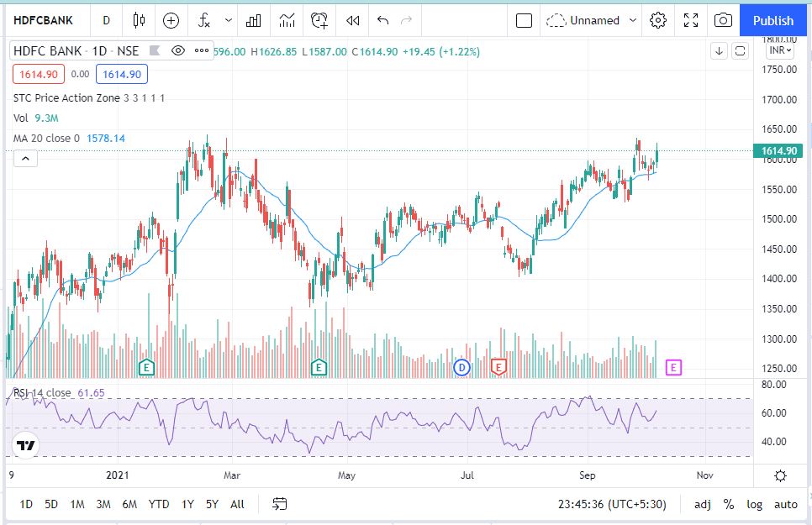Open the candlestick chart style picker
This screenshot has height=525, width=812.
click(140, 20)
